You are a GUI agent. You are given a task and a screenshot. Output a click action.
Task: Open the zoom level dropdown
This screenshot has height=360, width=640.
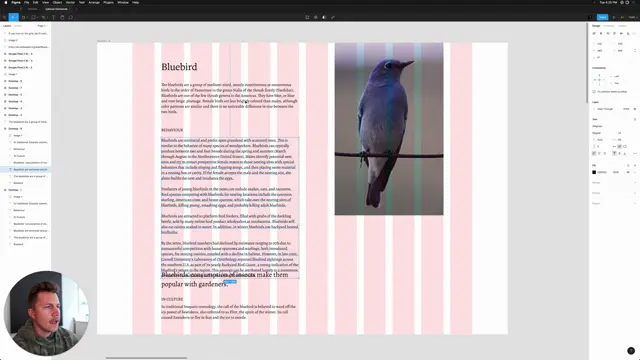[x=633, y=17]
